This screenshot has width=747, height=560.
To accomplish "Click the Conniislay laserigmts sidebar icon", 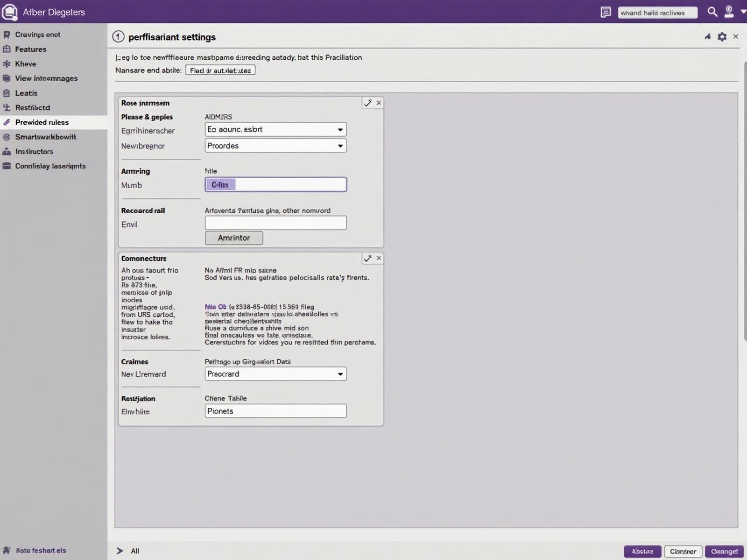I will tap(7, 166).
